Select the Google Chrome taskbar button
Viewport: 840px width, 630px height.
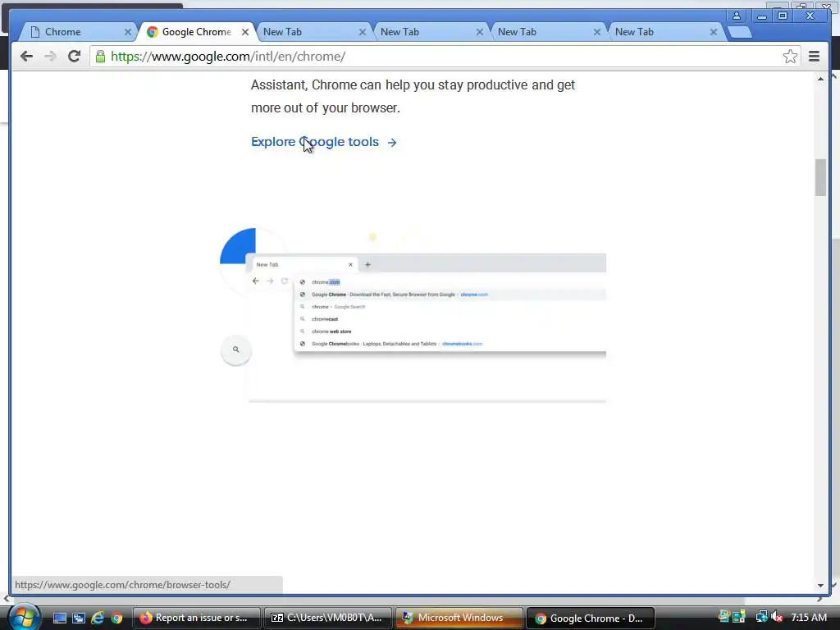(x=591, y=618)
